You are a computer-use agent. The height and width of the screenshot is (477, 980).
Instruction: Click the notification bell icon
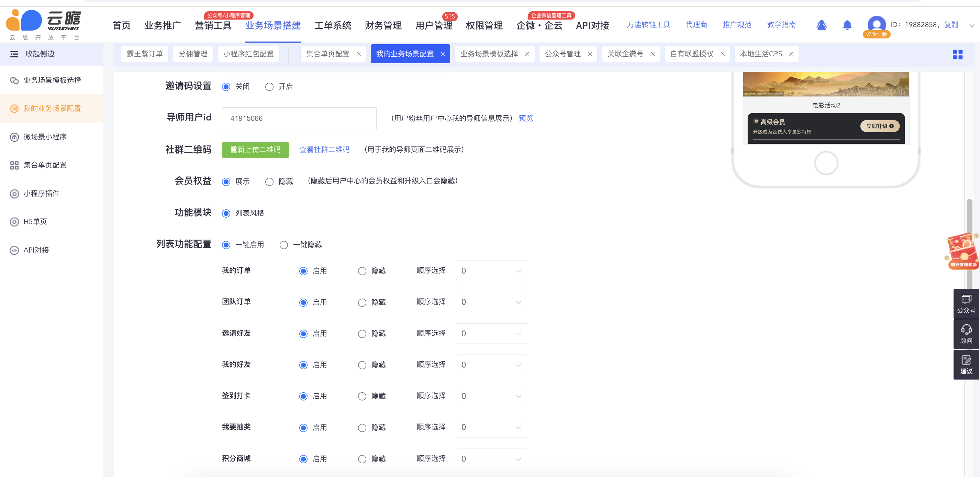pos(847,25)
